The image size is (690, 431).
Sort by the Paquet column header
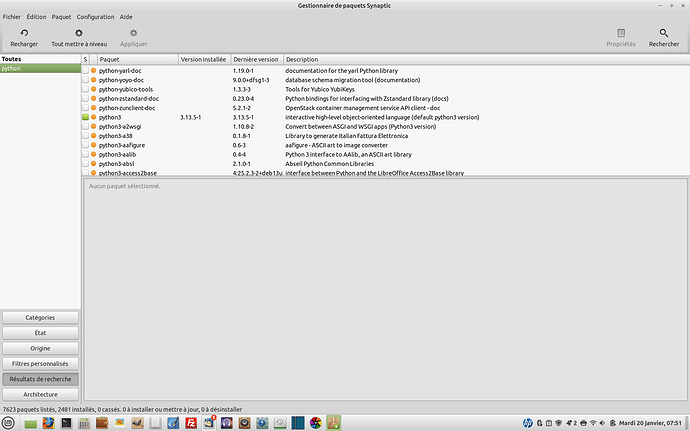pyautogui.click(x=136, y=60)
